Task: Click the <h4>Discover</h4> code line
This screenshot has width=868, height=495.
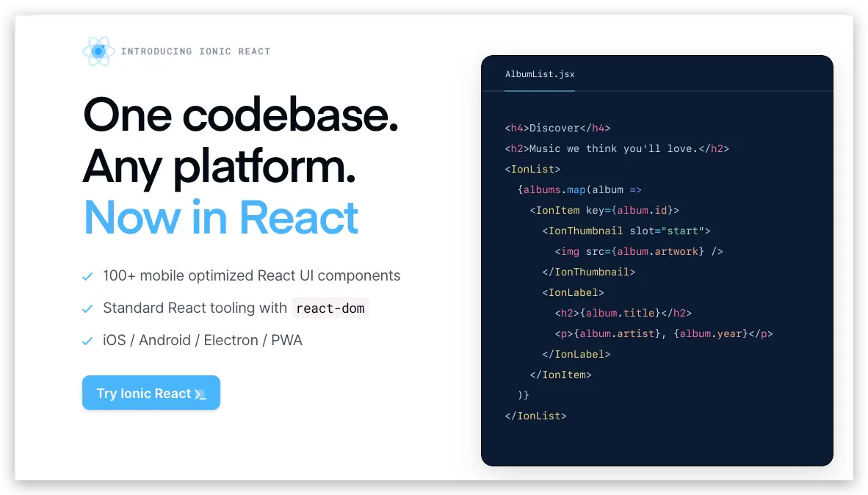Action: click(557, 128)
